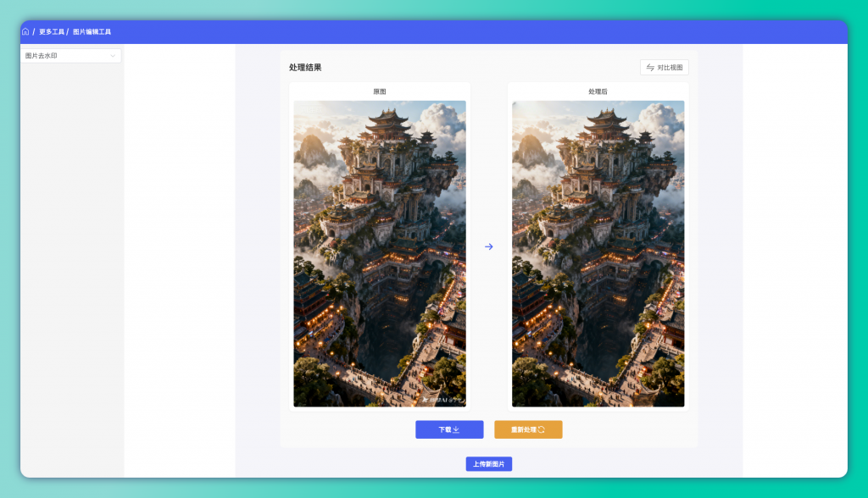Click the watermark logo on the original image
The width and height of the screenshot is (868, 498).
pyautogui.click(x=442, y=399)
